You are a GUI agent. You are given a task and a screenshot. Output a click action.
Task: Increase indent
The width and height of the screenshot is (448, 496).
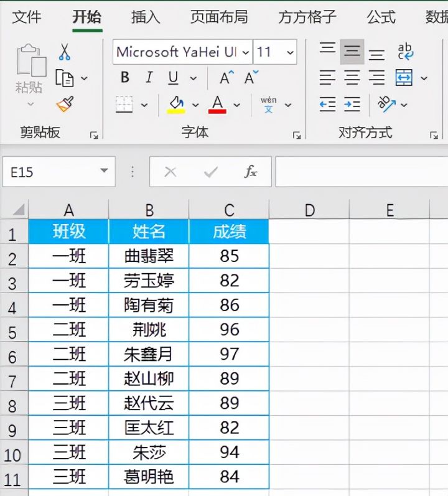point(352,105)
